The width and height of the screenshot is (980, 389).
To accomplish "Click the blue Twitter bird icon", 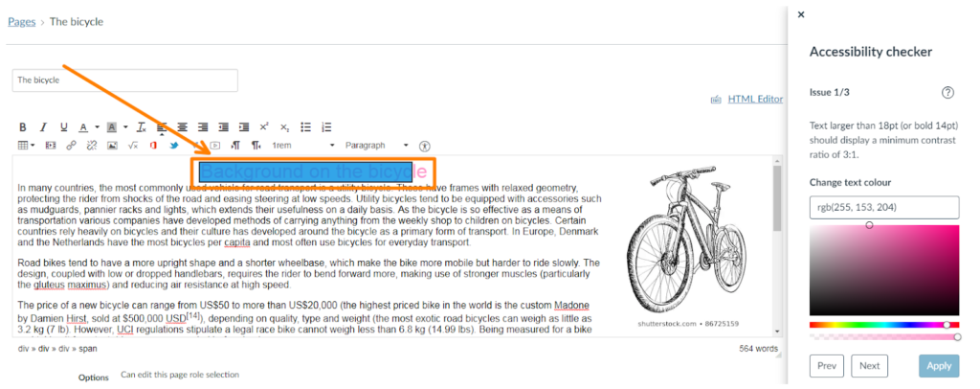I will click(174, 145).
